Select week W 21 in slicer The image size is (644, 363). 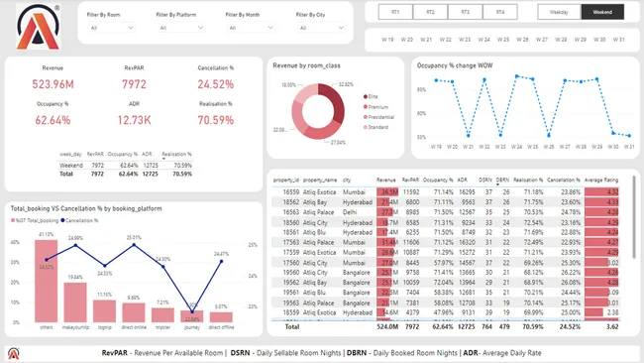[426, 40]
